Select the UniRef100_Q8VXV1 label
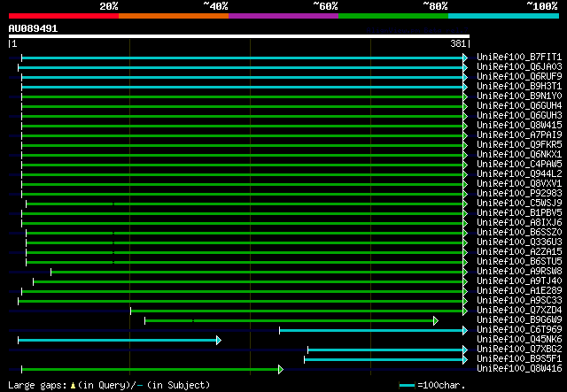 519,184
